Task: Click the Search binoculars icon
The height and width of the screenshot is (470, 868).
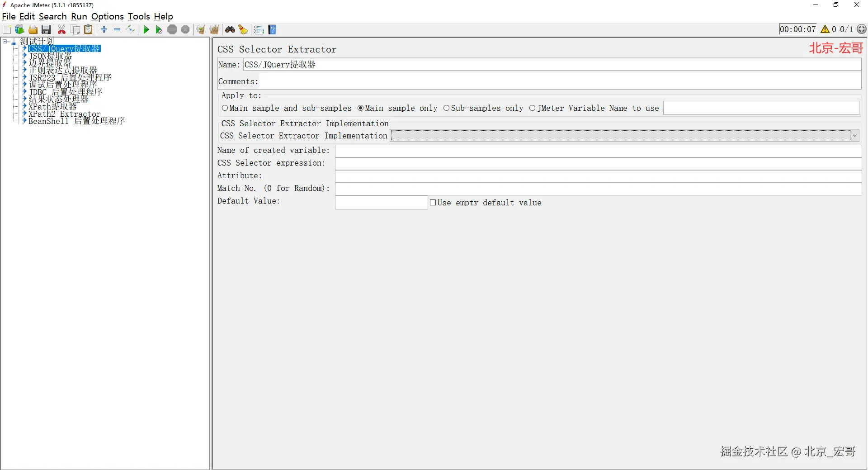Action: pyautogui.click(x=230, y=29)
